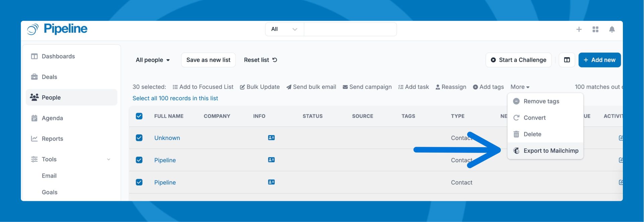
Task: Click Reassign action
Action: pyautogui.click(x=451, y=87)
